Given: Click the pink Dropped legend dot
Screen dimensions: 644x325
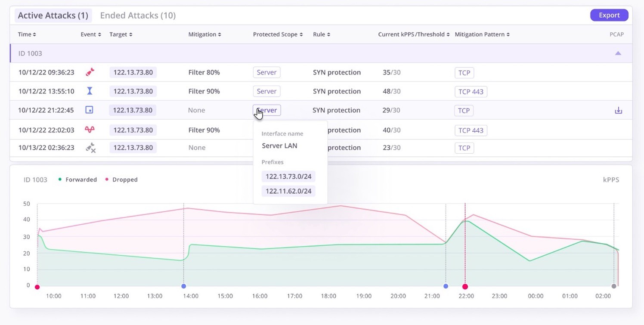Looking at the screenshot, I should (x=107, y=180).
